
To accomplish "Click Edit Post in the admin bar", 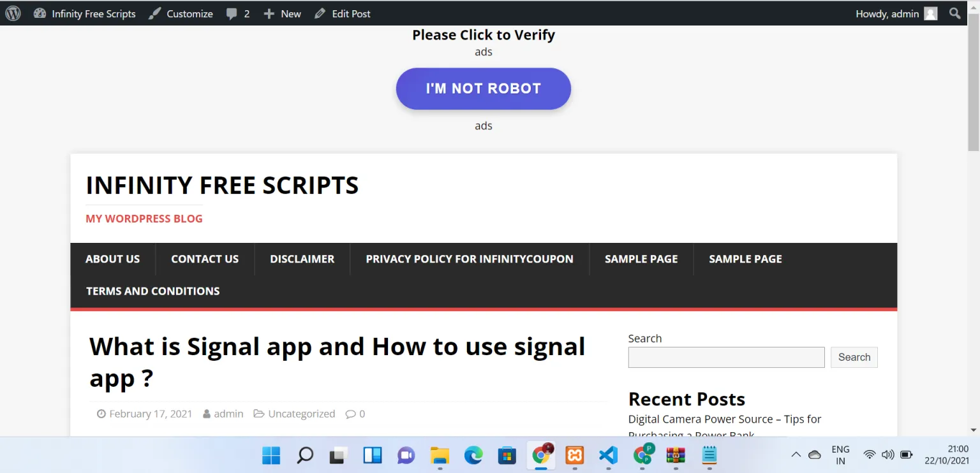I will coord(343,13).
